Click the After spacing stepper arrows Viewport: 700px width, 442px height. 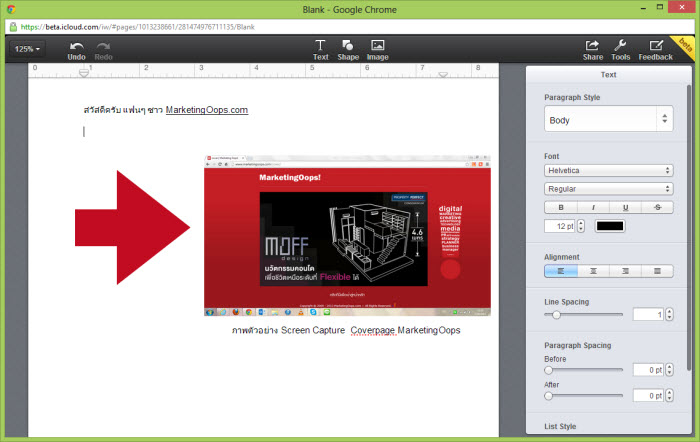669,395
